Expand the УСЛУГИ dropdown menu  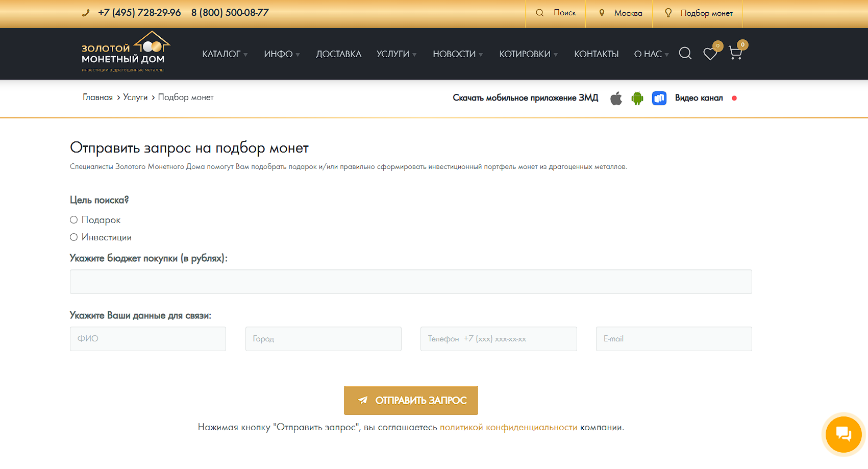click(396, 54)
